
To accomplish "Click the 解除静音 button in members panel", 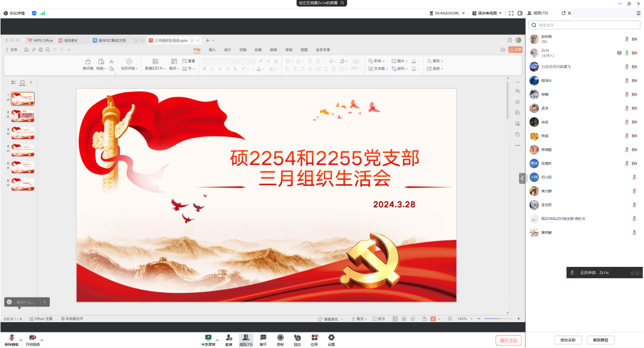I will pos(601,340).
